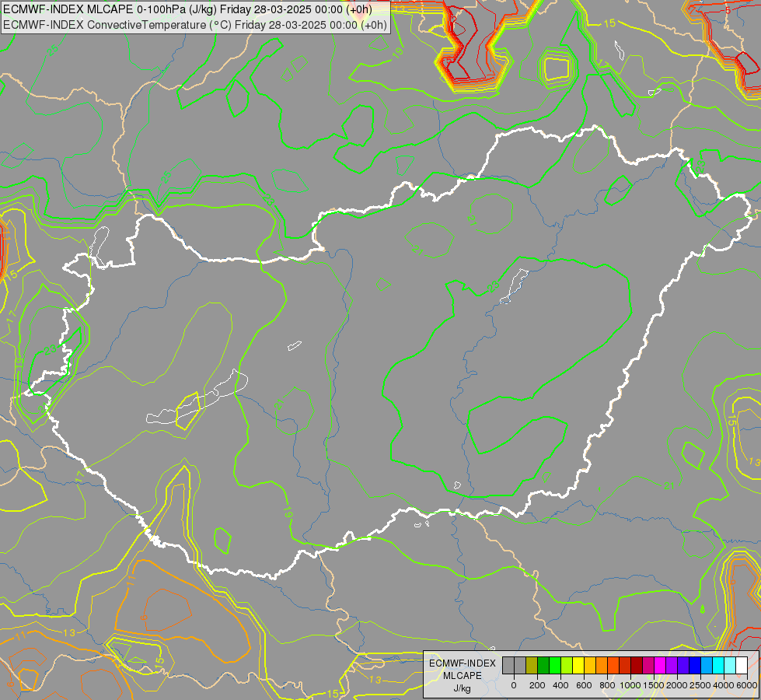The height and width of the screenshot is (700, 761).
Task: Select the white legend swatch
Action: tap(741, 666)
